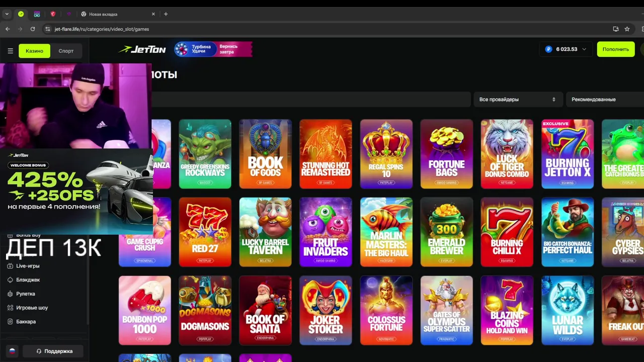Open Luck of Tiger Bonus Combo
644x362 pixels.
(x=507, y=154)
